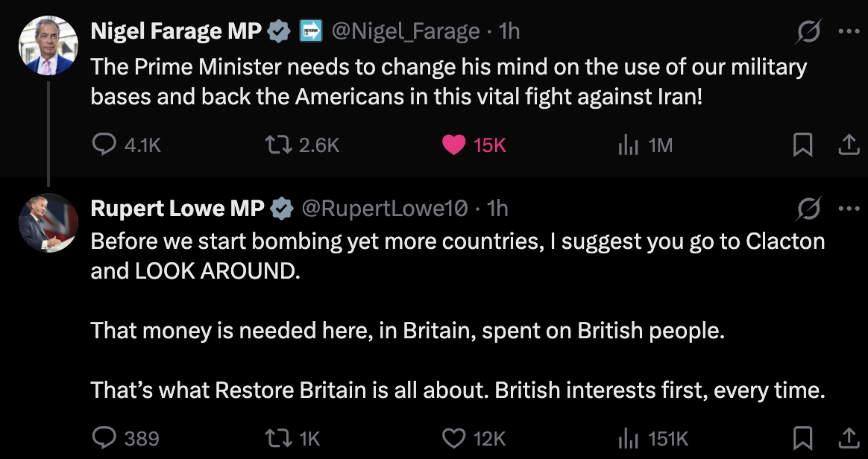Screen dimensions: 868x459
Task: Open Grok icon on Rupert Lowe's post
Action: coord(809,209)
